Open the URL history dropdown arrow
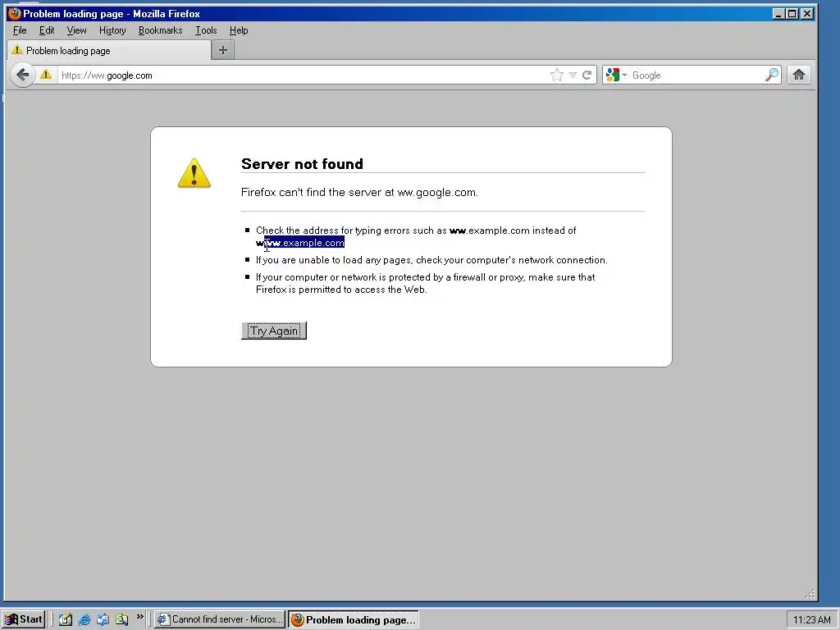 tap(573, 75)
